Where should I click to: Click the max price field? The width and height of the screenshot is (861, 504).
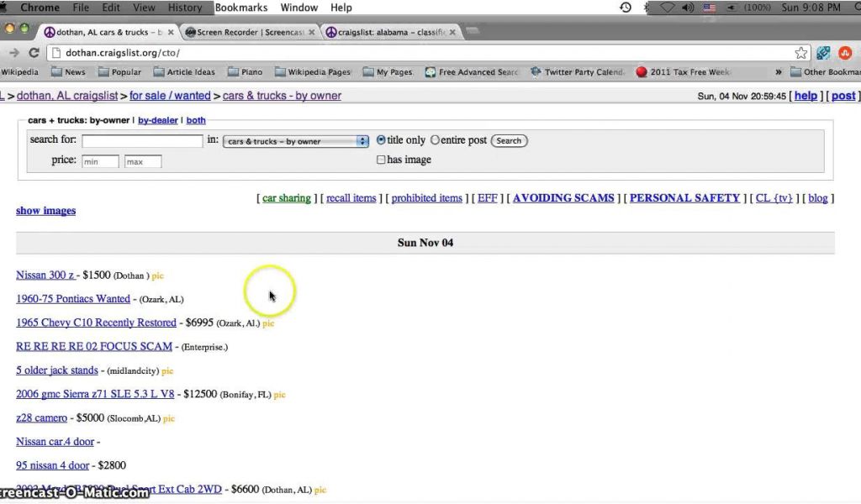click(x=143, y=161)
